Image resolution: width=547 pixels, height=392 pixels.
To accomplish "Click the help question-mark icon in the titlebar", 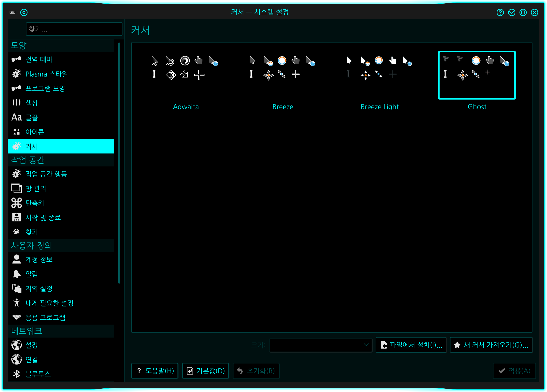I will pos(500,12).
